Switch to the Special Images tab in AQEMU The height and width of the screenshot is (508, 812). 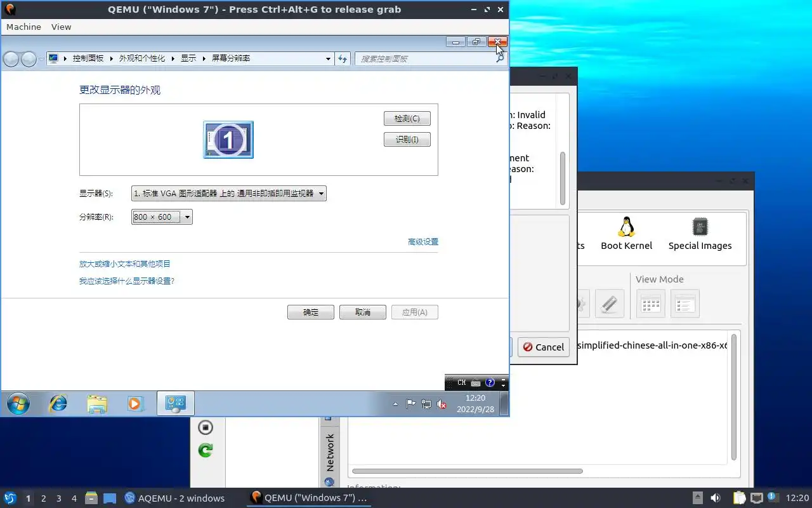coord(700,234)
